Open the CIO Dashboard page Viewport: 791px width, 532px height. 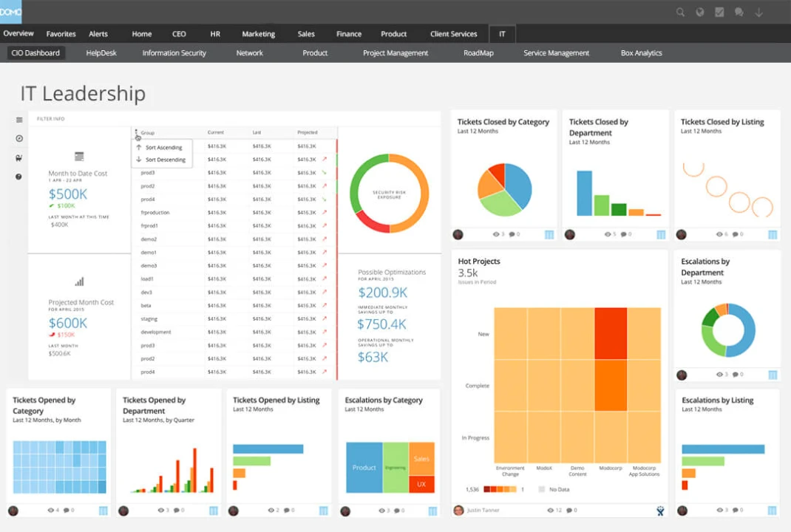(35, 52)
